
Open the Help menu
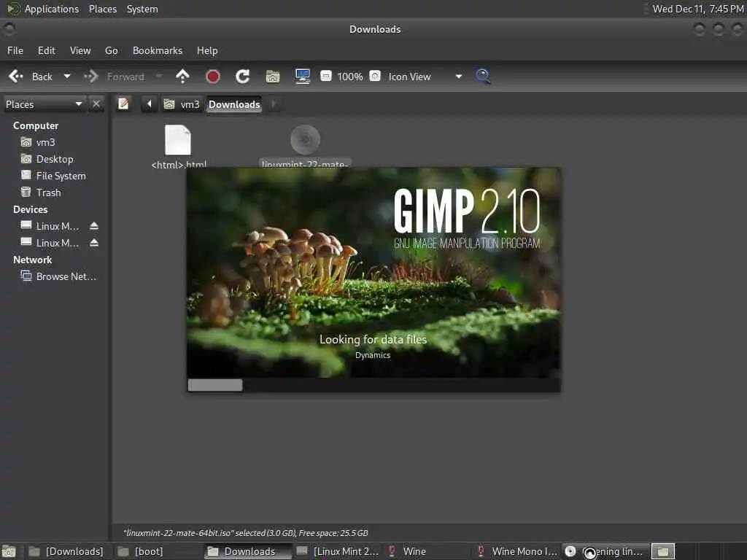tap(207, 50)
